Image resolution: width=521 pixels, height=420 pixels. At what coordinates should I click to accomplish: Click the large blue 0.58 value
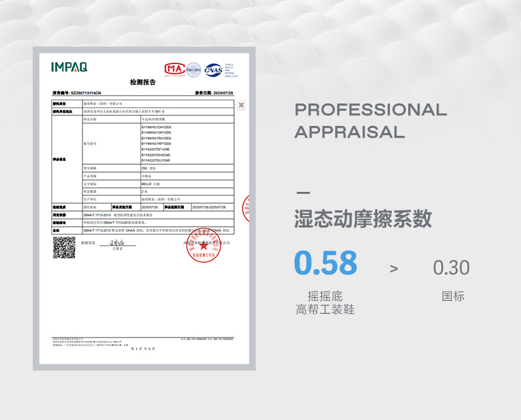pyautogui.click(x=325, y=263)
